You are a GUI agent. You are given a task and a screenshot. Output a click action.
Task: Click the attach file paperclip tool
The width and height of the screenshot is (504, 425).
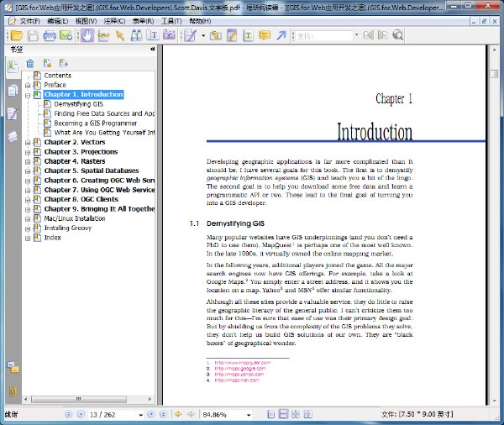[216, 35]
